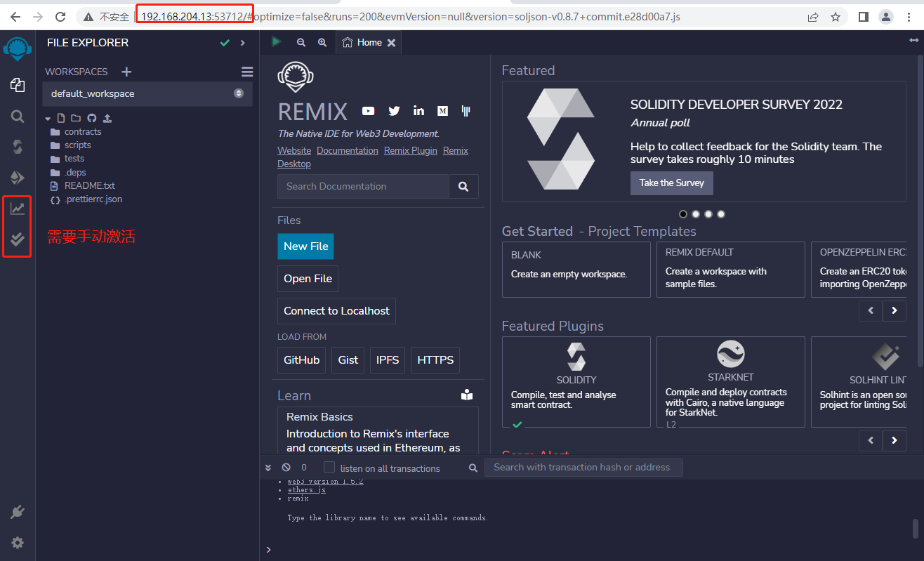The image size is (924, 561).
Task: Run script with green play icon
Action: coord(277,42)
